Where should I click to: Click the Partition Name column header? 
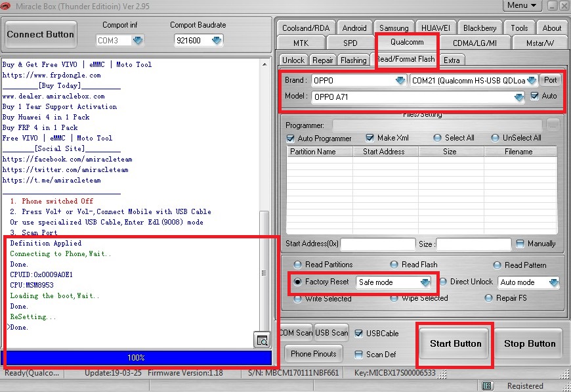320,152
